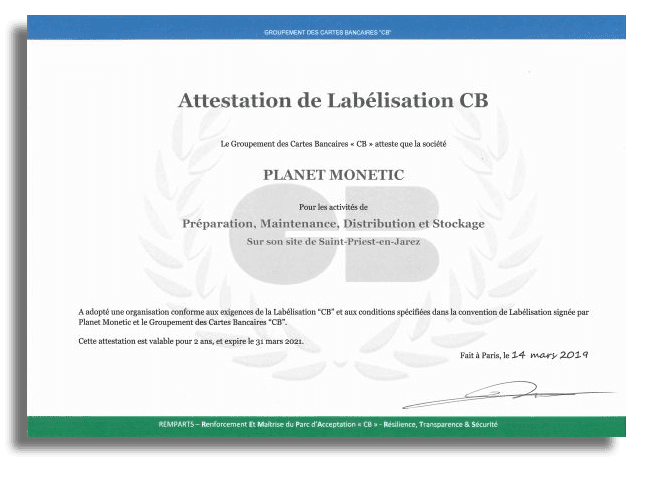Image resolution: width=656 pixels, height=480 pixels.
Task: Click the text 'Fait à Paris, le'
Action: tap(484, 355)
